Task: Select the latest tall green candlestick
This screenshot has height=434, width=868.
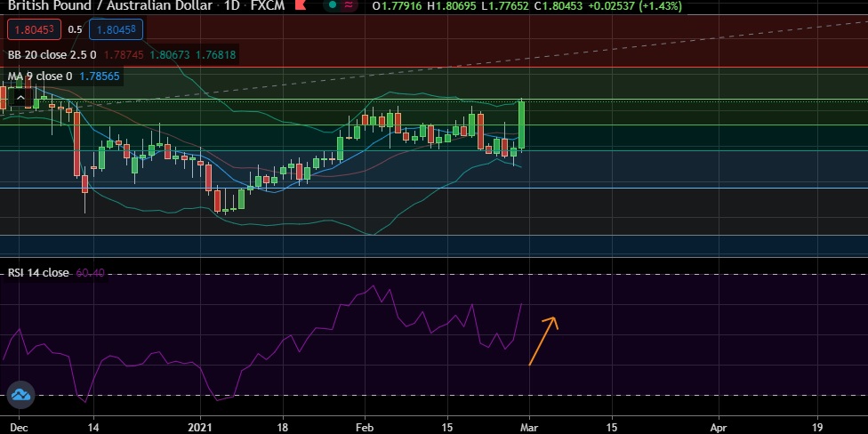Action: coord(521,125)
